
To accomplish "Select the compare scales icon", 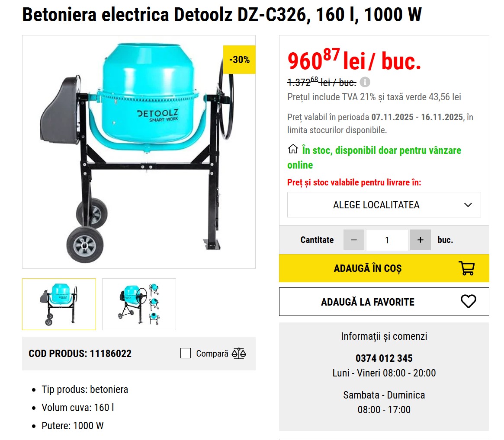I will tap(238, 354).
